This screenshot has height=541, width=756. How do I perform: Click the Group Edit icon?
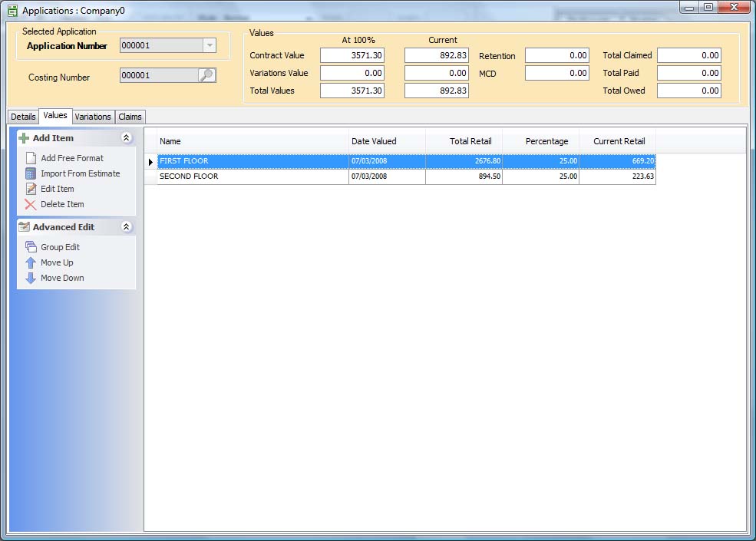[x=31, y=247]
